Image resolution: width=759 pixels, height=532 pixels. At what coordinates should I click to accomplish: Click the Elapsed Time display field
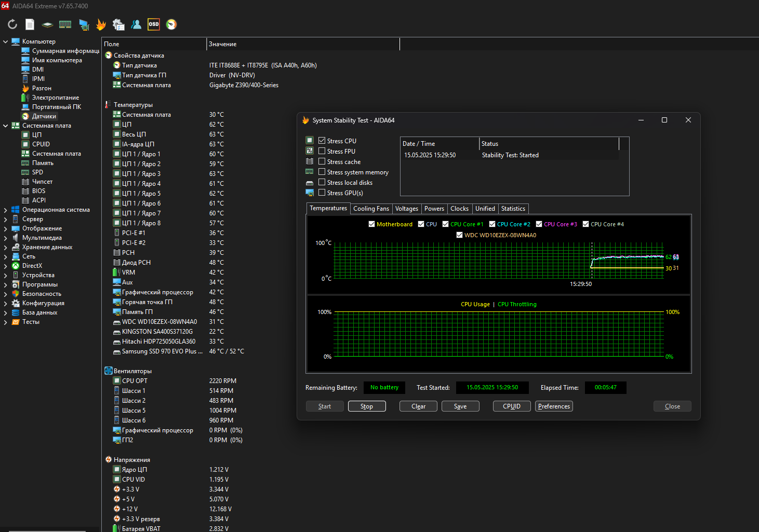coord(605,388)
